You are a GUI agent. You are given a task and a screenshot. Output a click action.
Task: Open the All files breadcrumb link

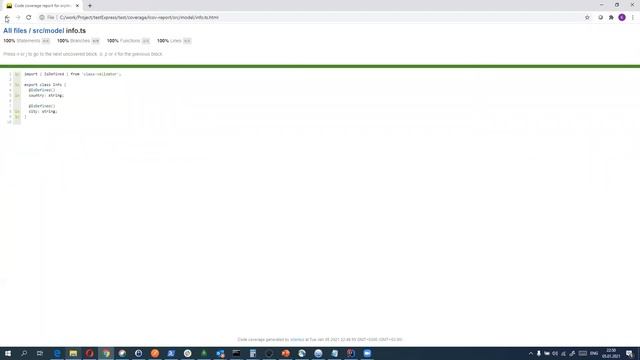pos(15,31)
